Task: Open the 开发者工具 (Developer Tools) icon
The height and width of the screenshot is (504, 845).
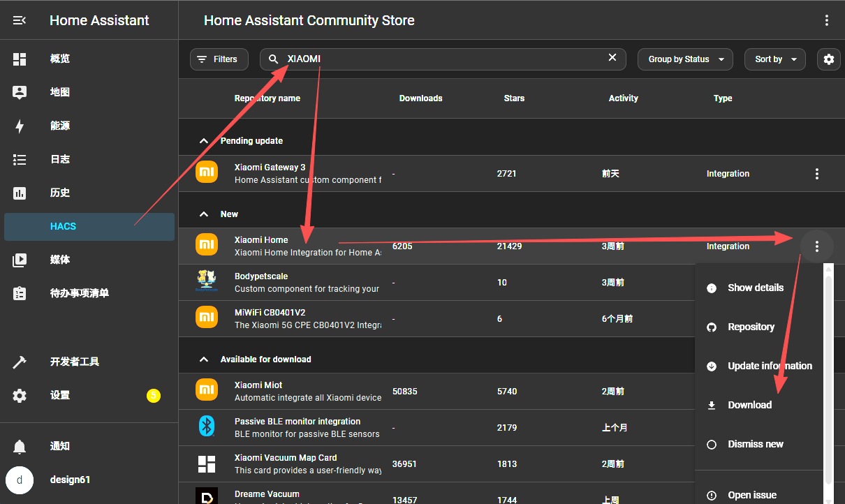Action: (x=19, y=361)
